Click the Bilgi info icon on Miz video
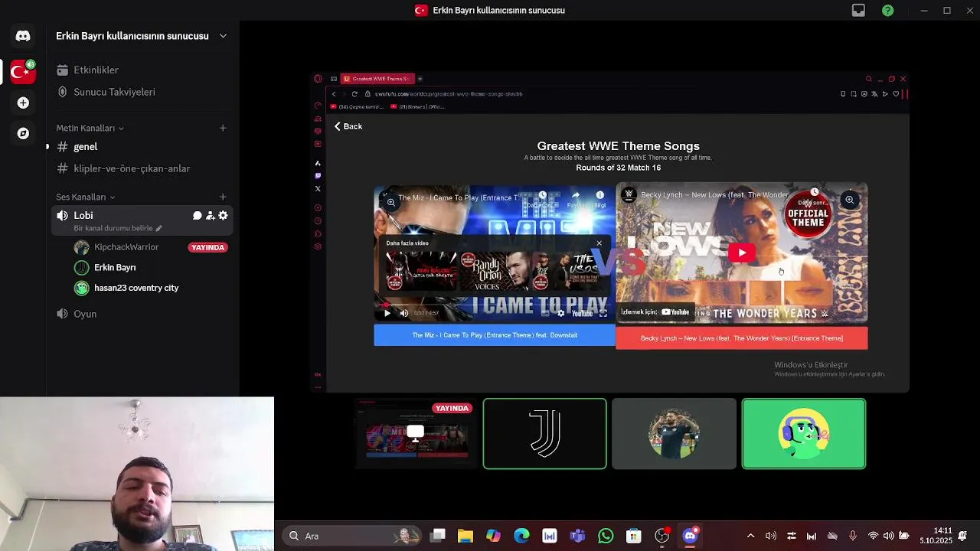The width and height of the screenshot is (980, 551). click(x=600, y=198)
